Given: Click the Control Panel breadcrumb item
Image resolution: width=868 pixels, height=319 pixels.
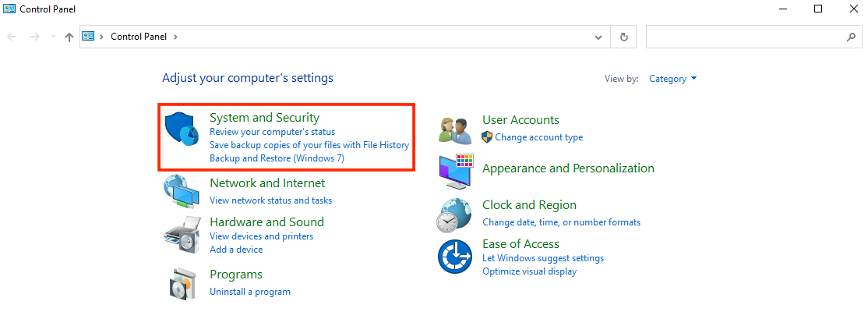Looking at the screenshot, I should coord(140,37).
